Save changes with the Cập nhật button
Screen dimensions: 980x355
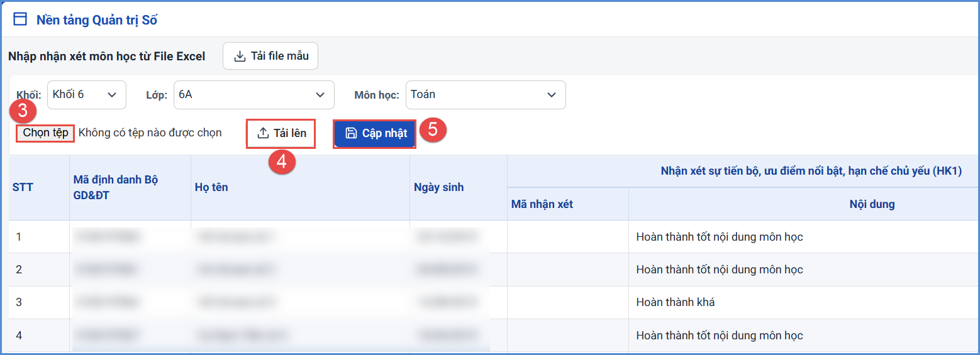pos(375,134)
